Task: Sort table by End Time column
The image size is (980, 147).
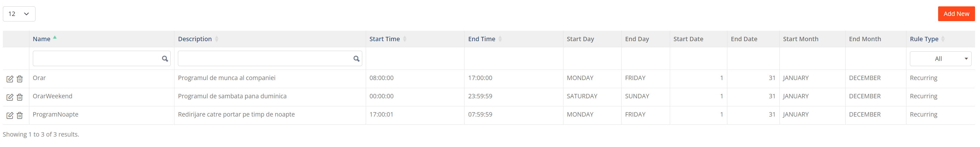Action: [x=482, y=39]
